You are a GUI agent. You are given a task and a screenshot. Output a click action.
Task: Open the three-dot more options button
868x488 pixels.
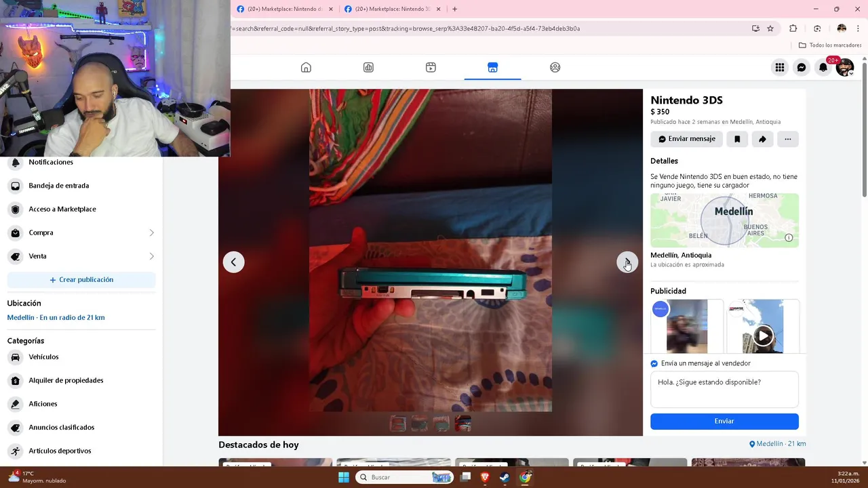pos(787,139)
